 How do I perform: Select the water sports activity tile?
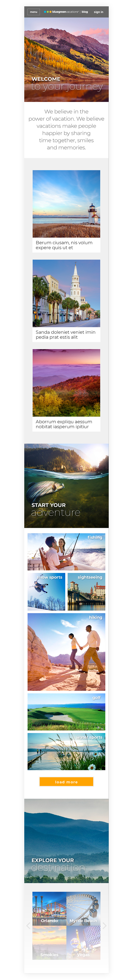[66, 751]
